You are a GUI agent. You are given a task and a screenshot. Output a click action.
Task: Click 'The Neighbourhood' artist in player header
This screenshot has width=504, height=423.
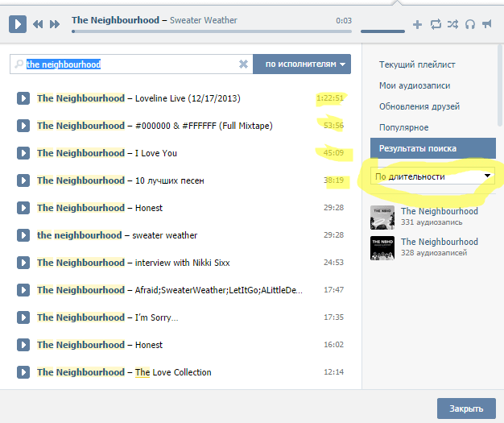(115, 20)
